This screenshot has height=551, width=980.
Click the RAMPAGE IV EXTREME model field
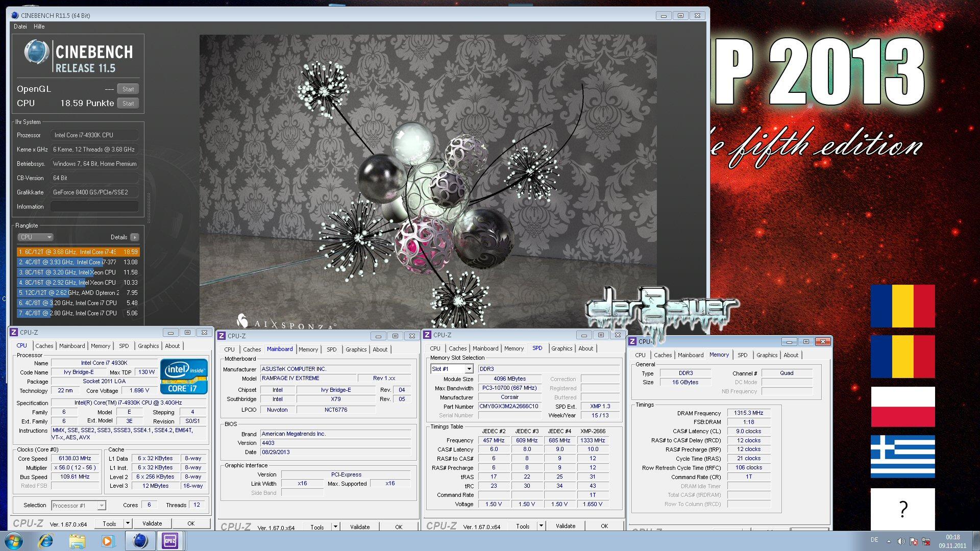(307, 379)
